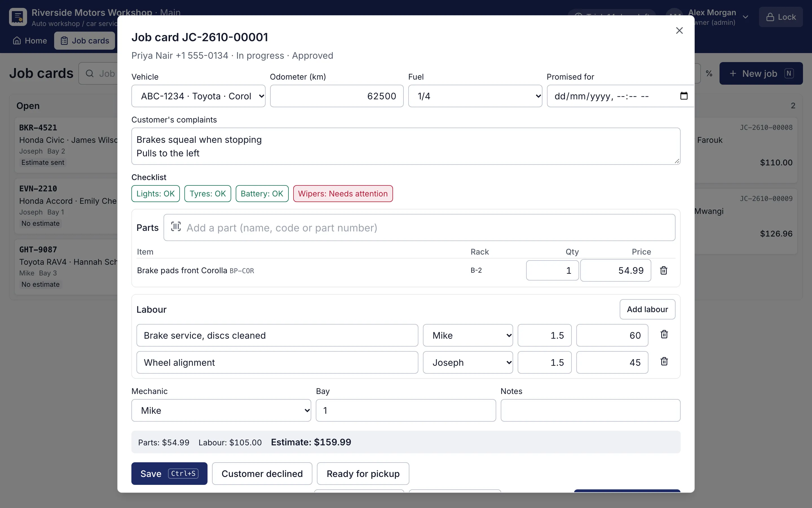Open the Fuel level dropdown
Screen dimensions: 812x508
(475, 96)
